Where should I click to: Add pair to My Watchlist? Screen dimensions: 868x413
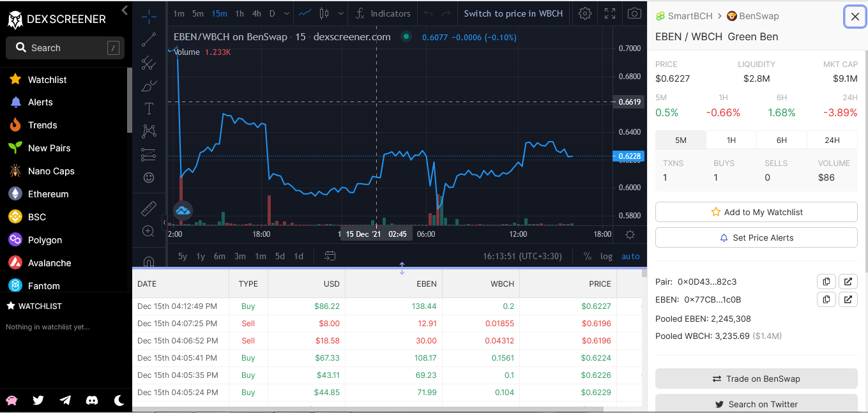[756, 212]
